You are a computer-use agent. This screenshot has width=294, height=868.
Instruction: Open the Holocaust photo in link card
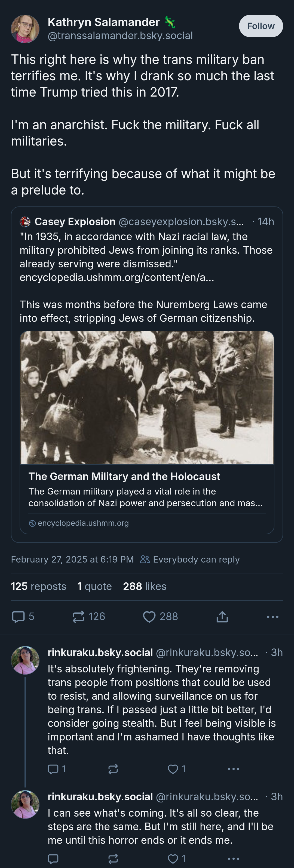coord(147,398)
